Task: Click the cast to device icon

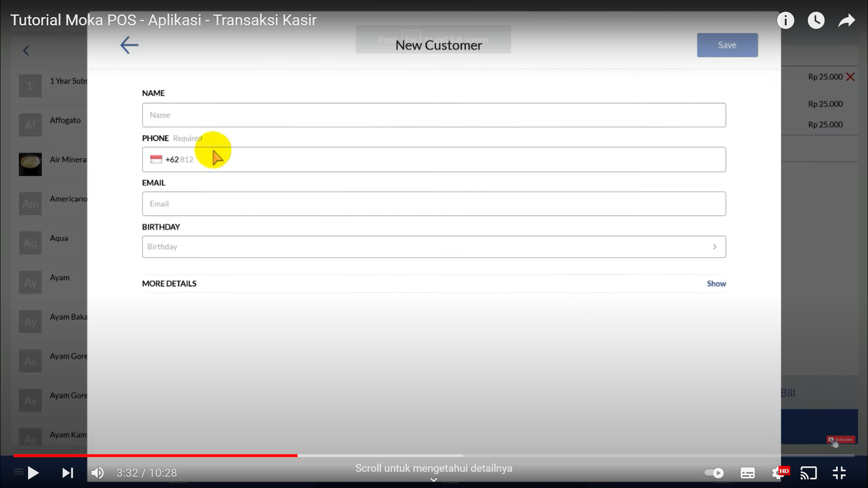Action: [809, 473]
